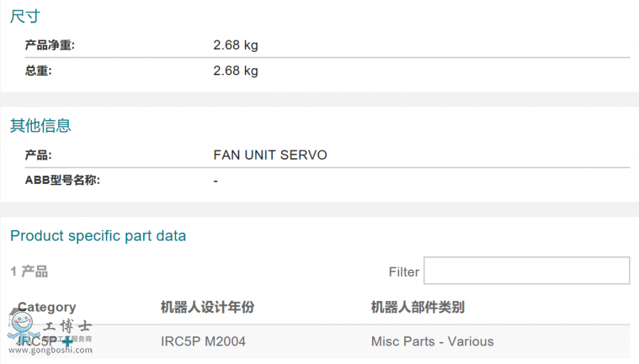639x364 pixels.
Task: Click the Gongboshi mascot logo icon
Action: pos(22,331)
